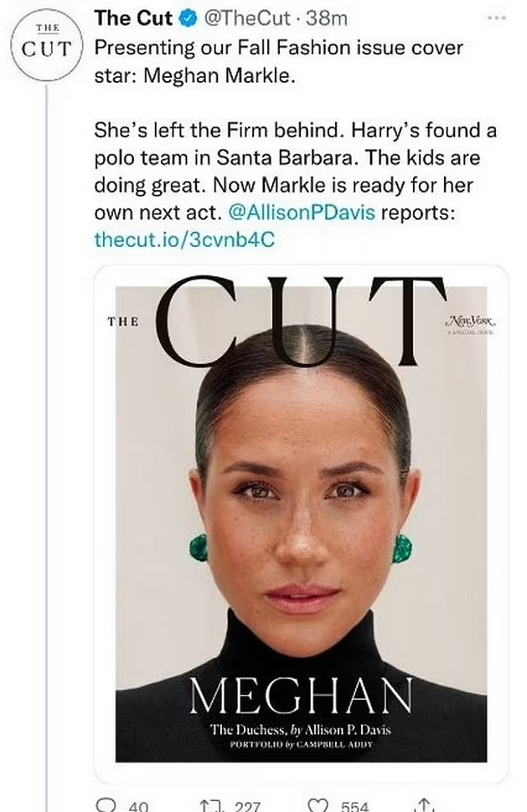This screenshot has width=527, height=812.
Task: Reply to The Cut's tweet
Action: coord(106,805)
